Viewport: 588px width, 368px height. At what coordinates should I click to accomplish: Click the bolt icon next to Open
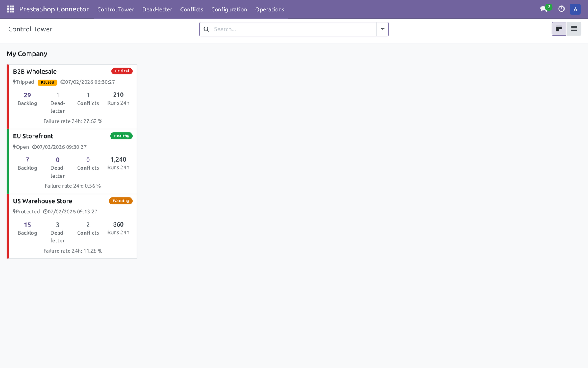click(14, 147)
